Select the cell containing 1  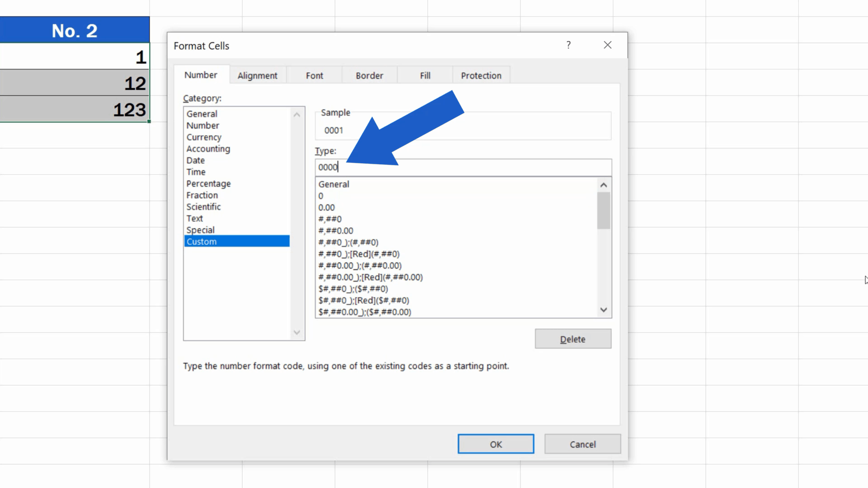point(74,57)
